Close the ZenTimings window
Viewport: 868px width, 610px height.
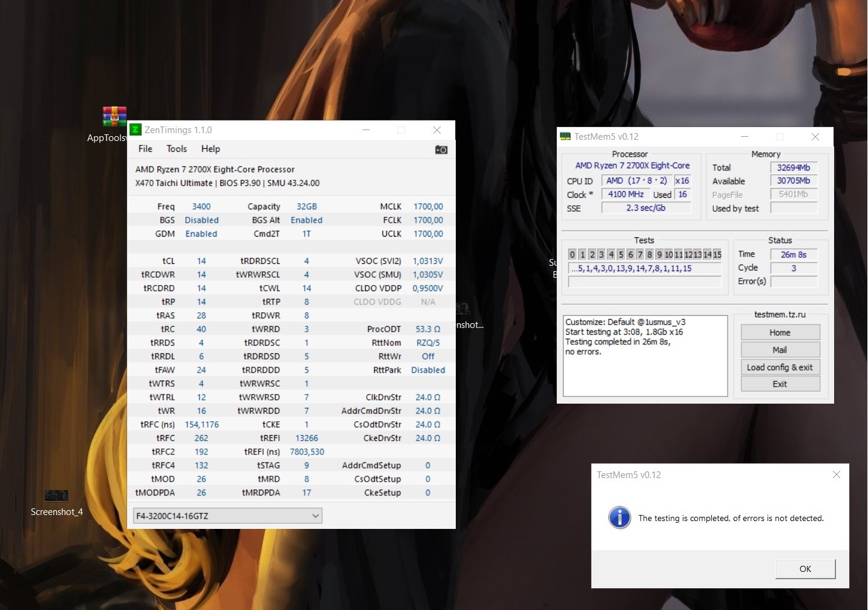(x=437, y=130)
